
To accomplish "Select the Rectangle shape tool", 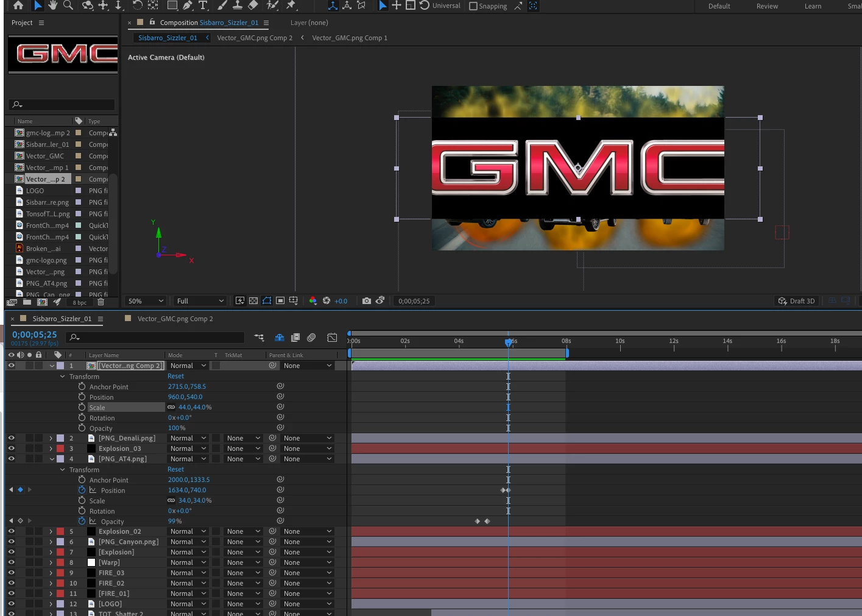I will coord(172,5).
